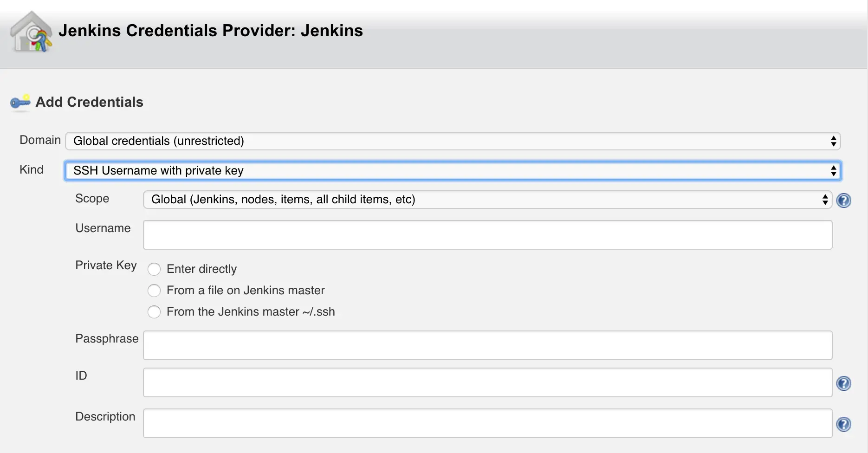Click the Kind label
868x453 pixels.
(x=32, y=170)
